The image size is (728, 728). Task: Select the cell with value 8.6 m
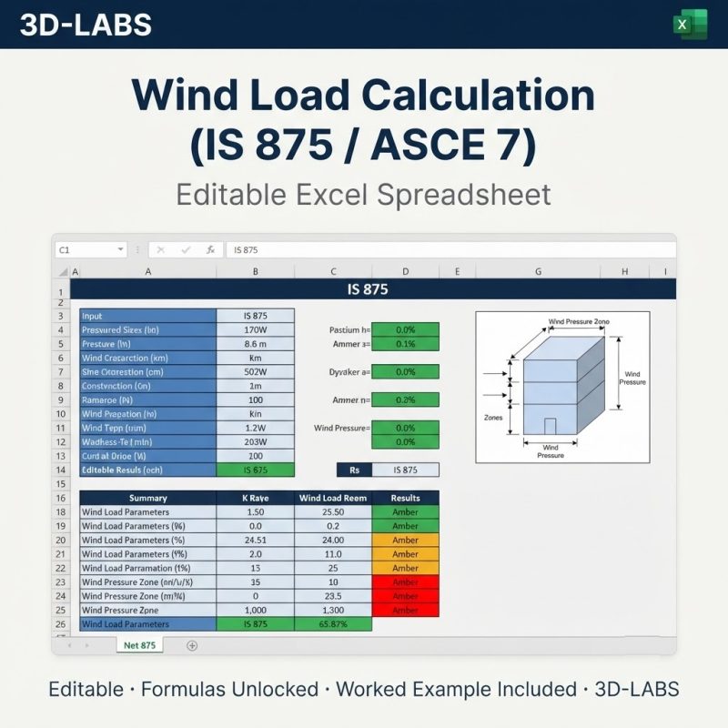[x=256, y=344]
